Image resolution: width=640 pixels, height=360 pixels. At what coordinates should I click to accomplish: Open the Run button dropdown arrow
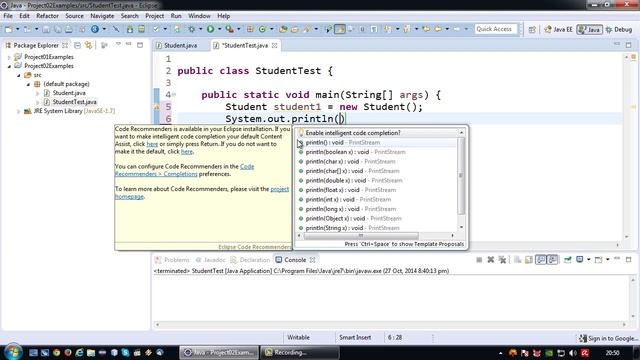(x=219, y=29)
